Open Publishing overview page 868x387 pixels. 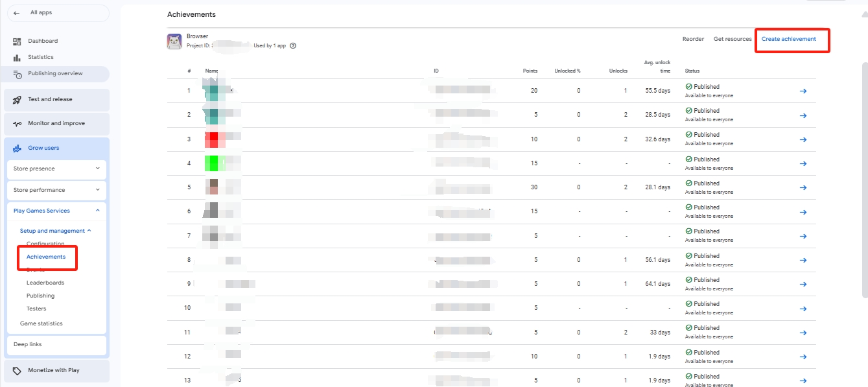click(55, 73)
